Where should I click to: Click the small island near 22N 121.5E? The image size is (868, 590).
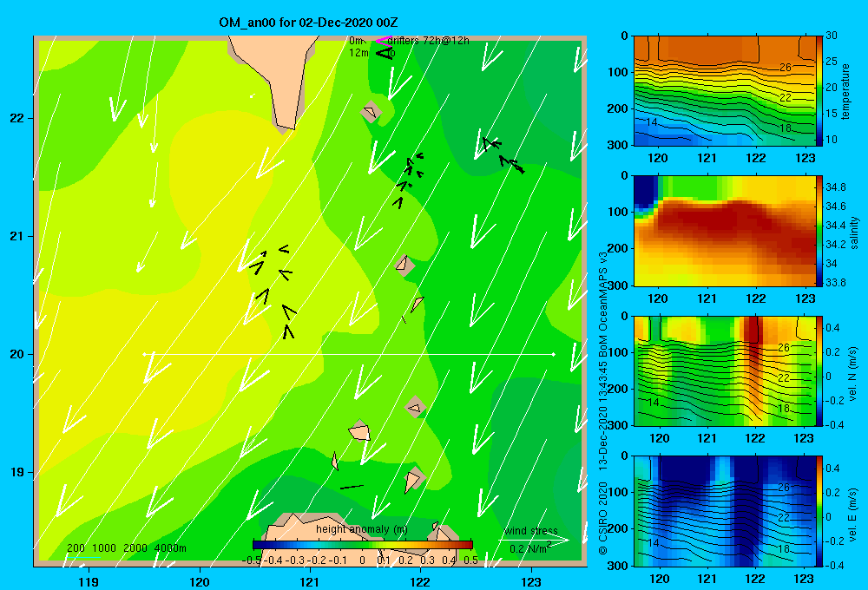point(371,112)
